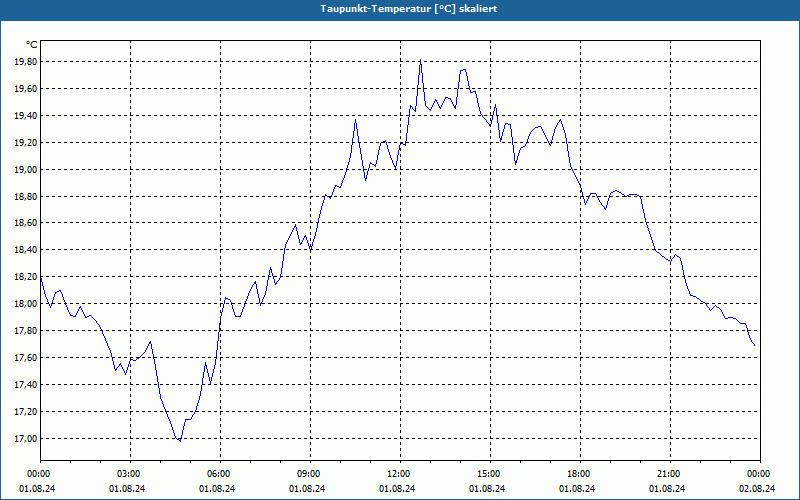The height and width of the screenshot is (500, 800).
Task: Click the 12:00 x-axis time label
Action: click(x=398, y=474)
